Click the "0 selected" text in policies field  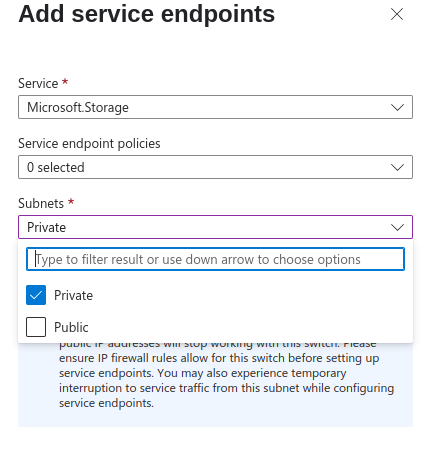click(55, 167)
